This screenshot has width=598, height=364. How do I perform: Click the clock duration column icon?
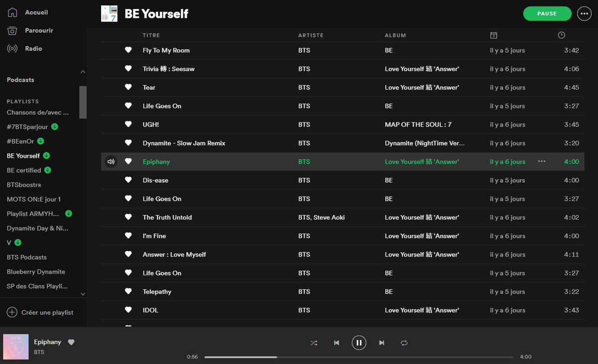tap(562, 35)
